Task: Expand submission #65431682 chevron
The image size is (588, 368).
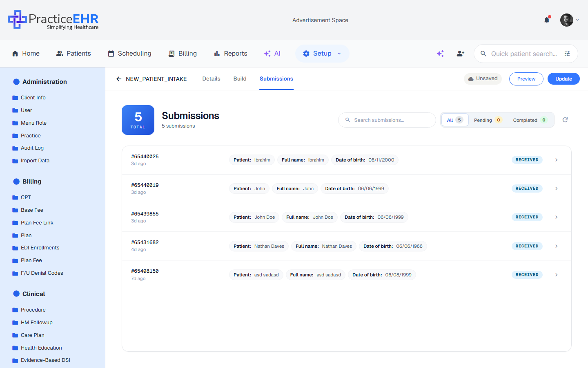Action: click(556, 246)
